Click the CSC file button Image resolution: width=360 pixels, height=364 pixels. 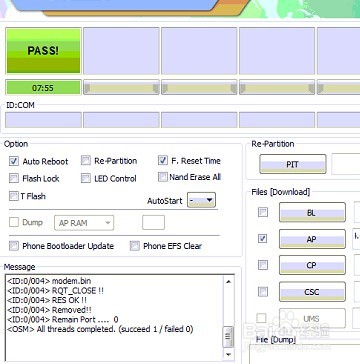tap(312, 292)
